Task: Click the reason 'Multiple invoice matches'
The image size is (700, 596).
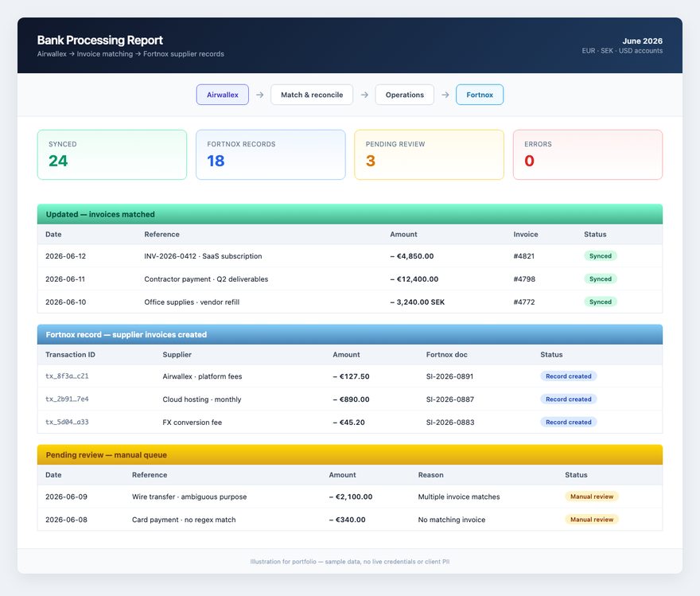Action: coord(459,497)
